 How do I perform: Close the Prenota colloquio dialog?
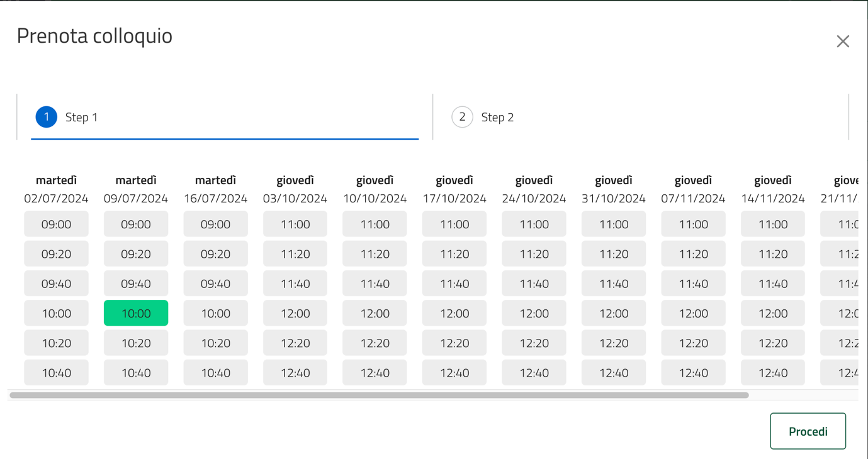(843, 41)
